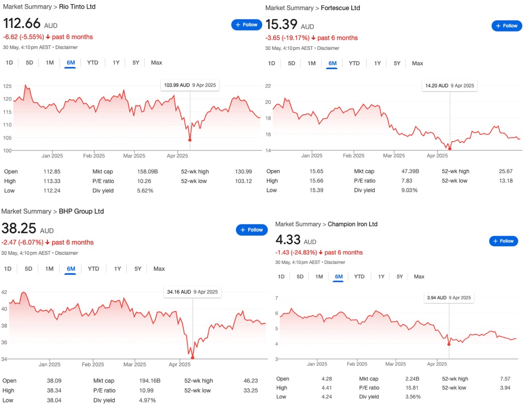Click red 9 Apr low point on BHP chart
The image size is (532, 407).
pyautogui.click(x=193, y=358)
